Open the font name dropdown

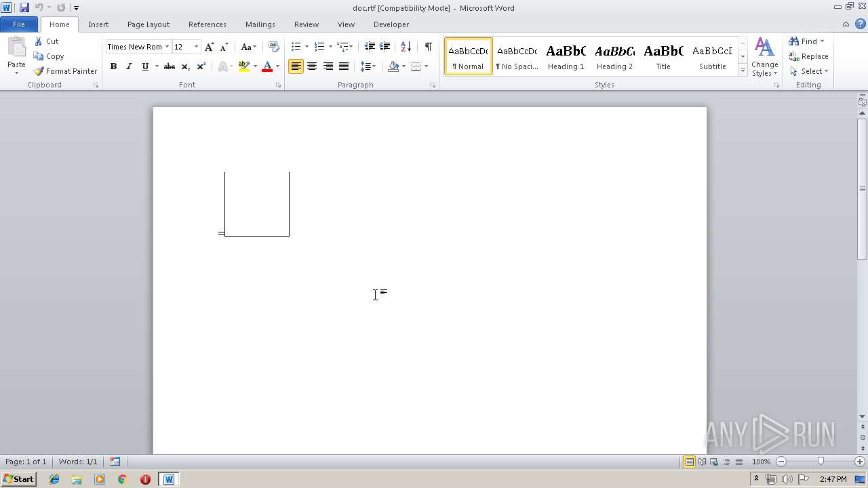[x=167, y=47]
